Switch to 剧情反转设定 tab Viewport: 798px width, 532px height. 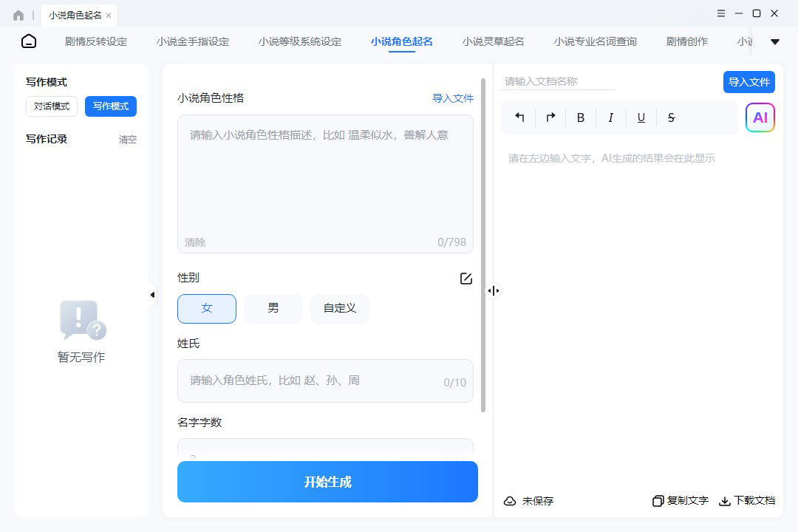pyautogui.click(x=95, y=41)
